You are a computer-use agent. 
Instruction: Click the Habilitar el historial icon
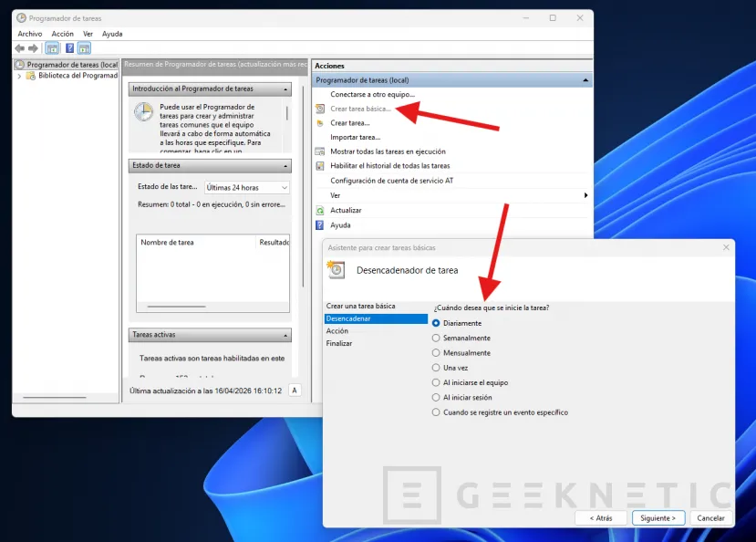click(320, 166)
